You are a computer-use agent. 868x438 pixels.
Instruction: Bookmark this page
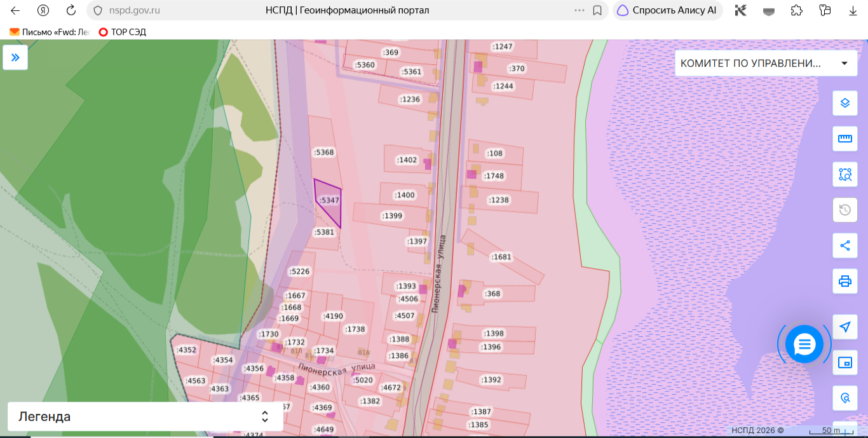click(x=597, y=10)
